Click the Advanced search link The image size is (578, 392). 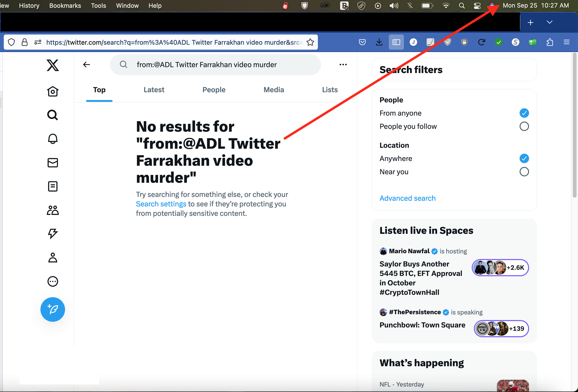pos(407,198)
